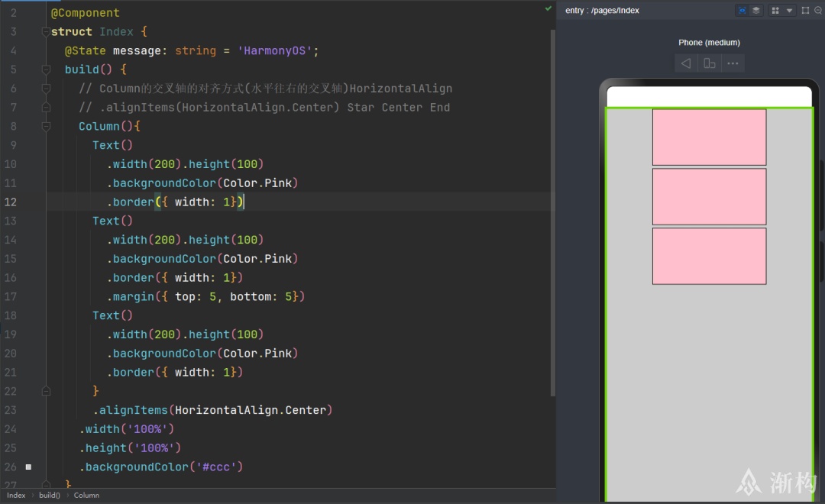Rotate the device using the phone orientation icon
This screenshot has width=825, height=504.
click(x=709, y=63)
